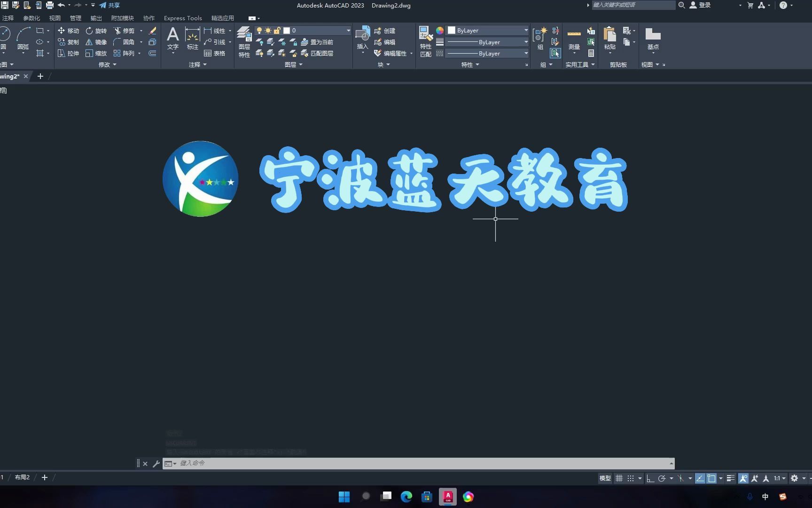This screenshot has height=508, width=812.
Task: Open the Parametric (参数化) ribbon tab
Action: (x=31, y=18)
